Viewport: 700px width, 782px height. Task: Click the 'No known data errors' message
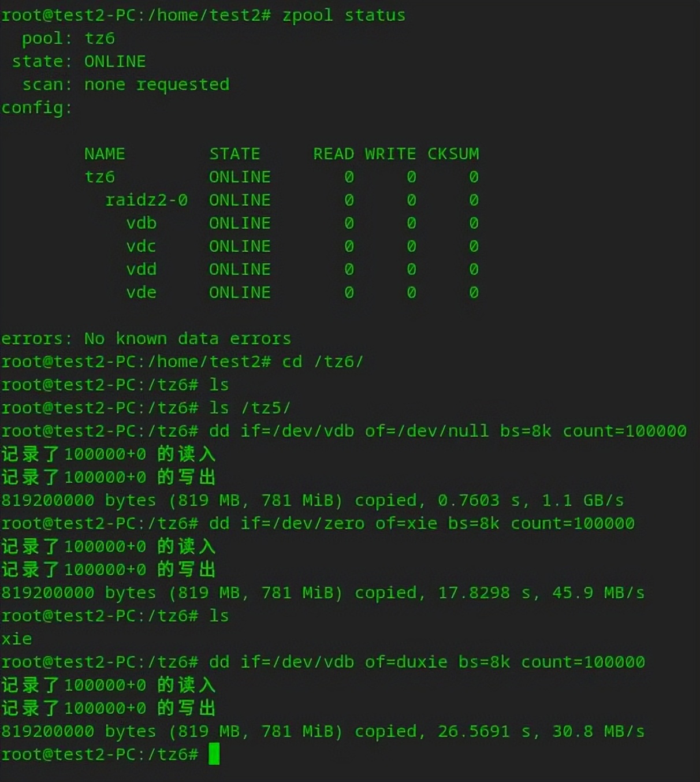click(188, 338)
